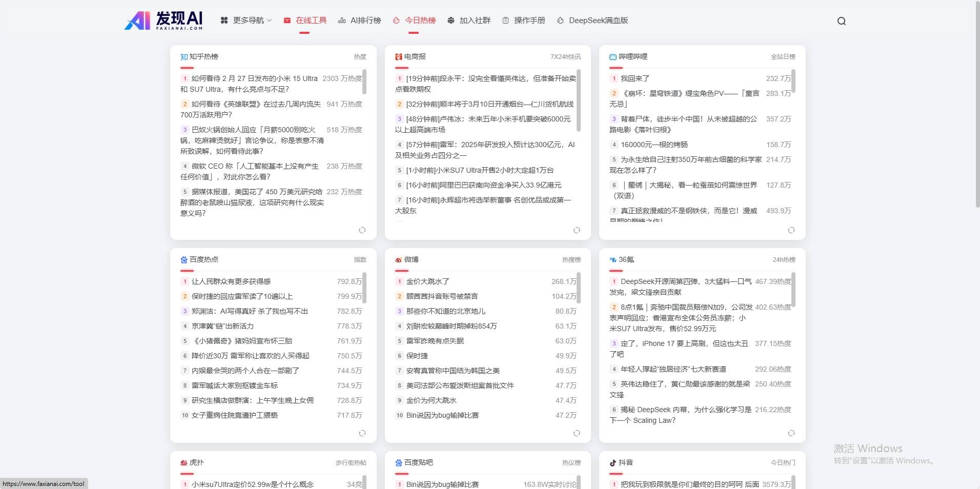Open 知乎 topic about 小米 15 Ultra

250,84
